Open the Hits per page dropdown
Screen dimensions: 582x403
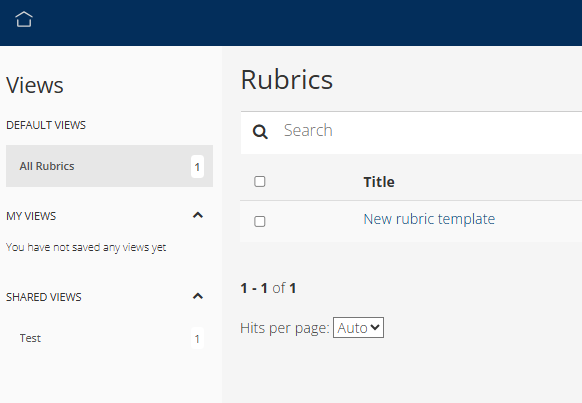click(x=358, y=327)
